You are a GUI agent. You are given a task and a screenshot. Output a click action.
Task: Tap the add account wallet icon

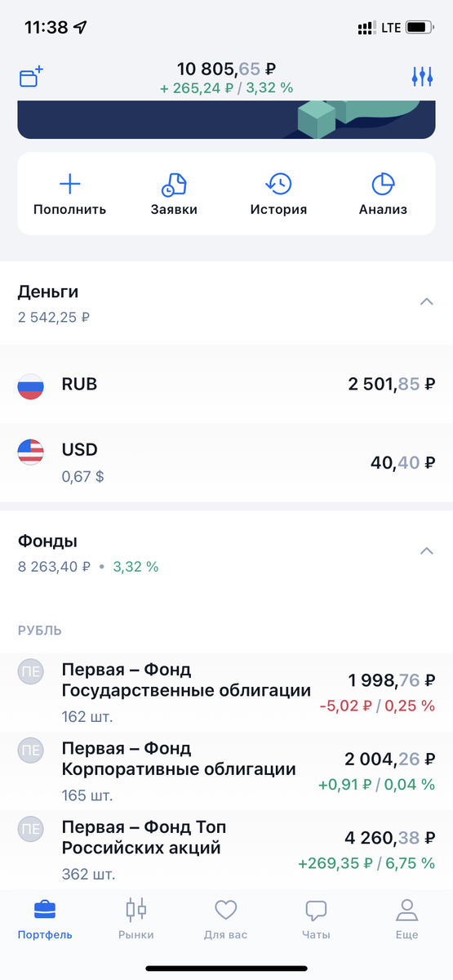point(31,78)
